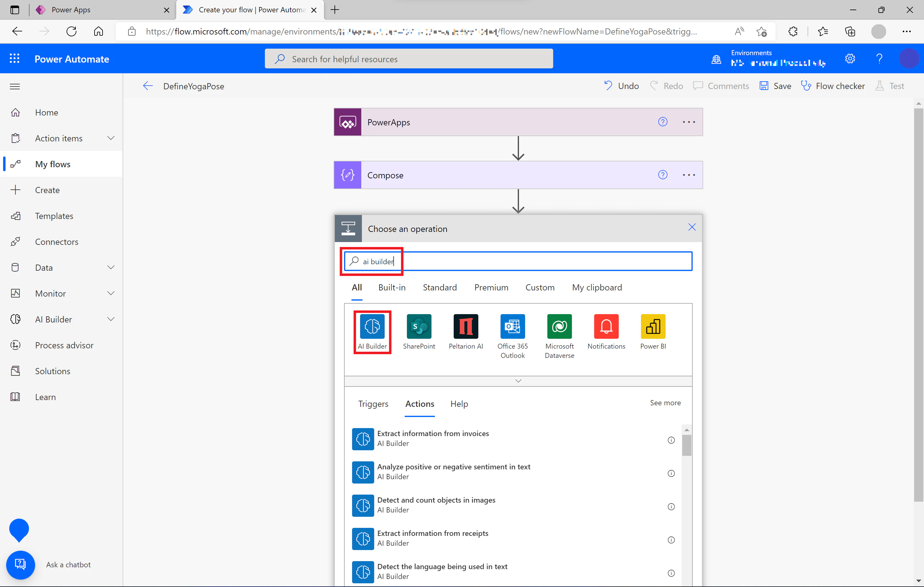Expand the Monitor menu

click(x=111, y=293)
